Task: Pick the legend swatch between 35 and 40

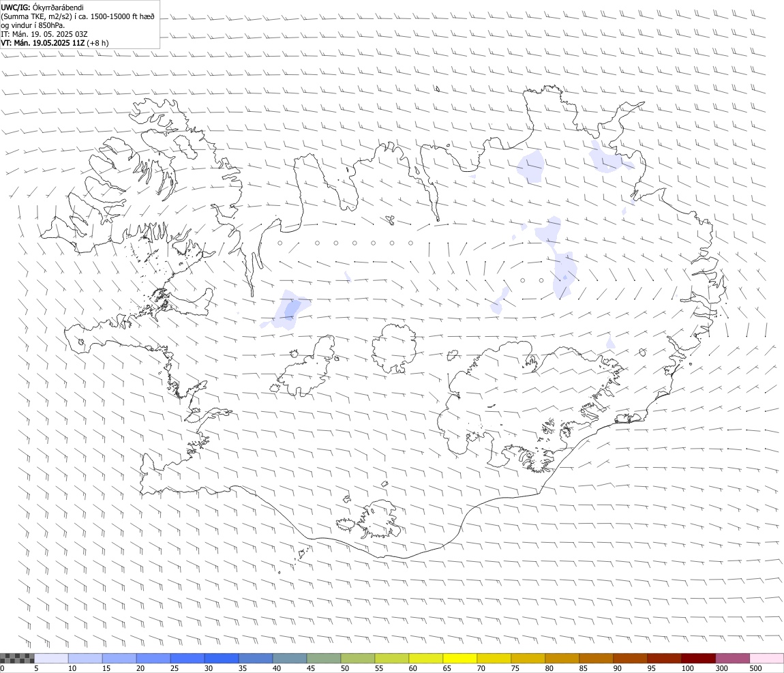Action: (x=256, y=658)
